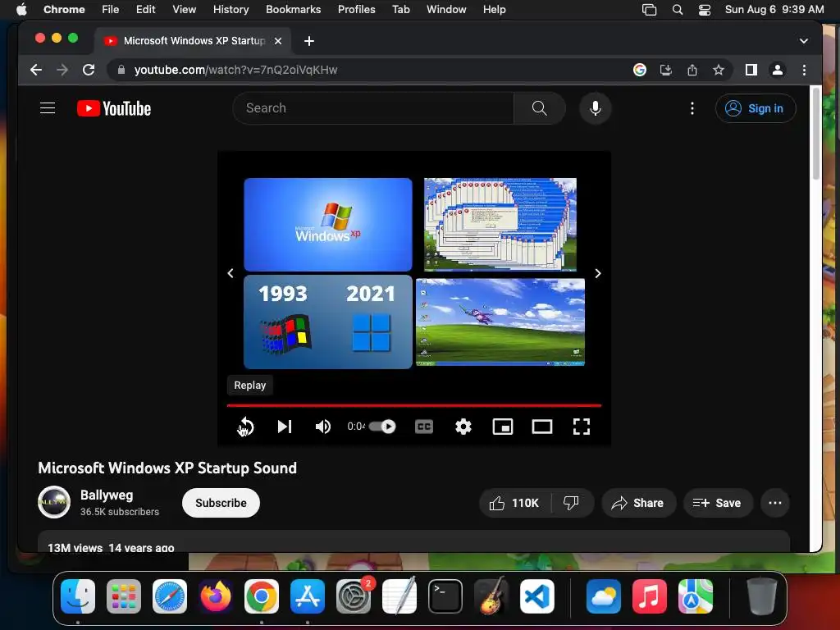Image resolution: width=840 pixels, height=630 pixels.
Task: Launch Firefox from the Dock
Action: pos(216,596)
